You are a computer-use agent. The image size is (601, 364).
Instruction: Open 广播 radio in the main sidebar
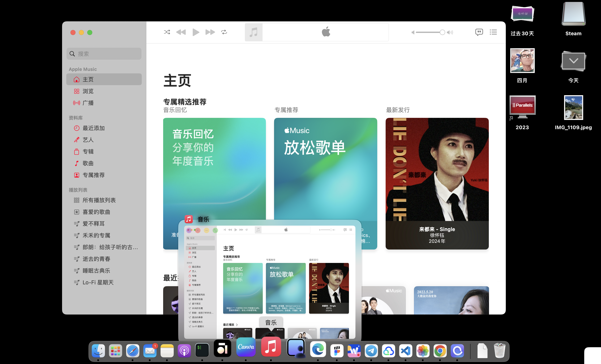click(104, 103)
